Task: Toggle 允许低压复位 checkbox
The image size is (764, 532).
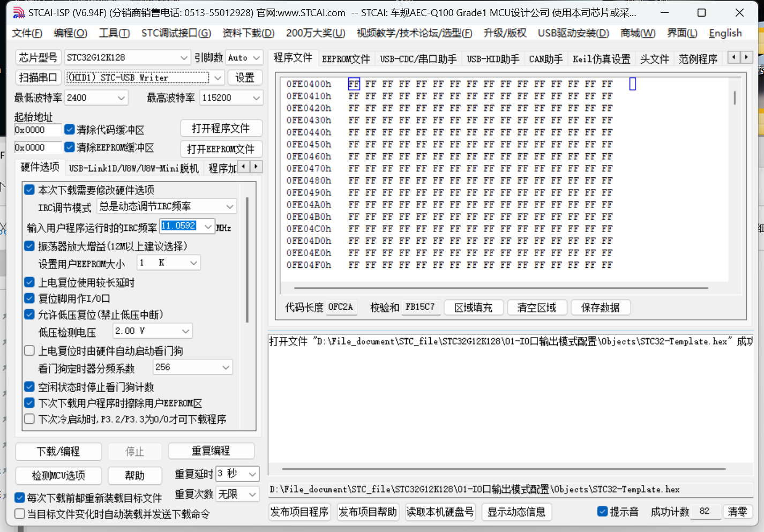Action: [x=30, y=314]
